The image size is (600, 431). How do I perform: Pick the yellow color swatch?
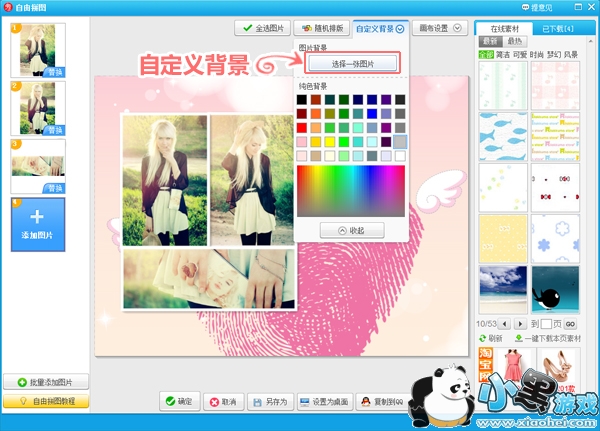coord(329,142)
